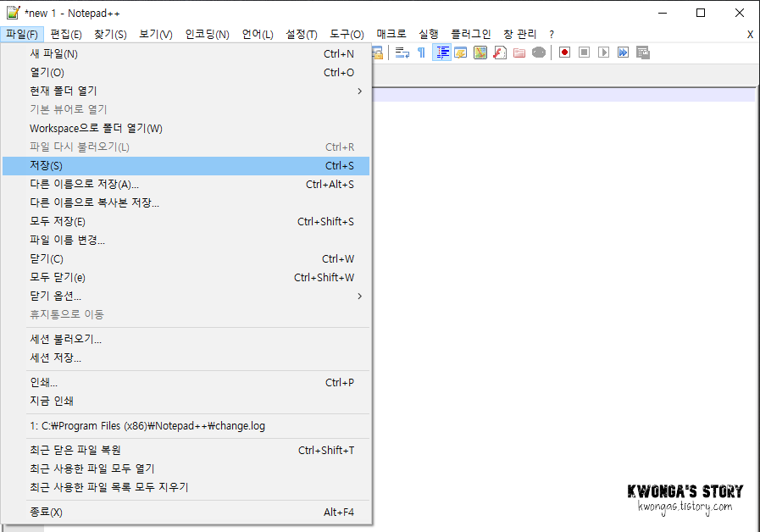Open the Document Map panel icon
Viewport: 760px width, 532px height.
tap(480, 52)
